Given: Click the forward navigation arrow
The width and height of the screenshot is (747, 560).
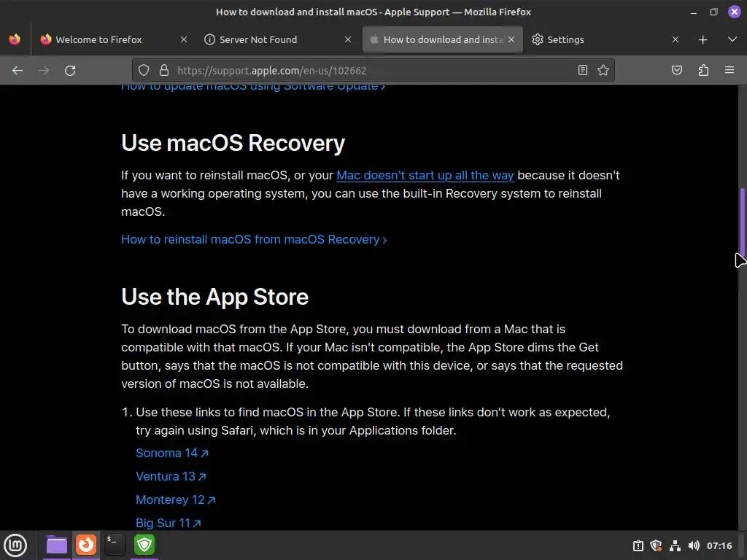Looking at the screenshot, I should click(44, 71).
